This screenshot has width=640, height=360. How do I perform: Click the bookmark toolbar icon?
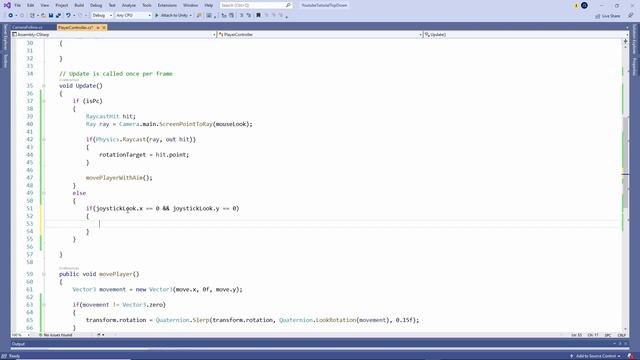point(258,15)
